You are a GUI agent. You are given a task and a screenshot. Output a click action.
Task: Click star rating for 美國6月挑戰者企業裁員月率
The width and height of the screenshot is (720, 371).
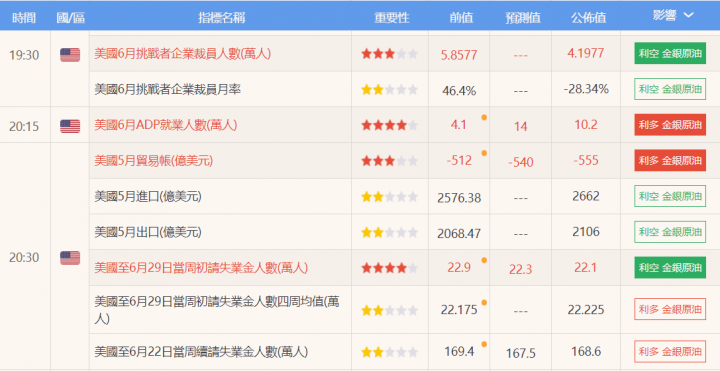[x=389, y=90]
